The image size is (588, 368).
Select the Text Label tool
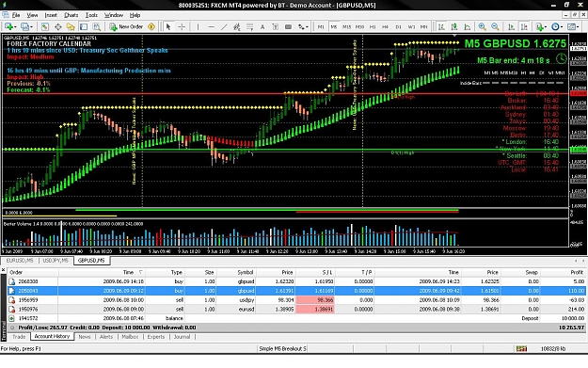[276, 26]
